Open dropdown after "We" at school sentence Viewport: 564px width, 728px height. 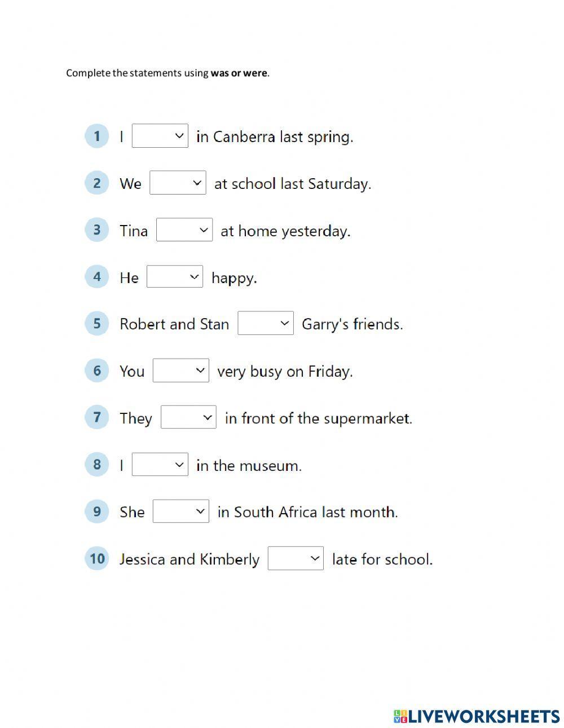click(x=178, y=183)
